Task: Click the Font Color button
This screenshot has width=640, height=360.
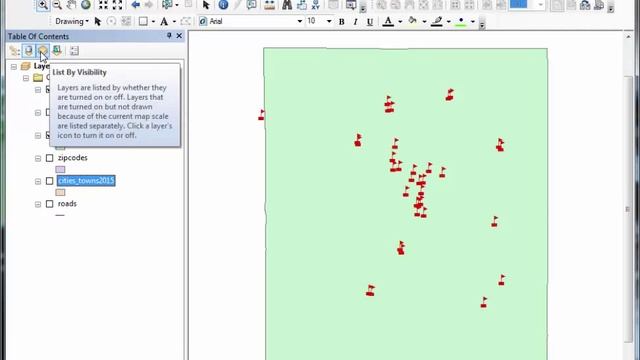Action: [x=388, y=22]
